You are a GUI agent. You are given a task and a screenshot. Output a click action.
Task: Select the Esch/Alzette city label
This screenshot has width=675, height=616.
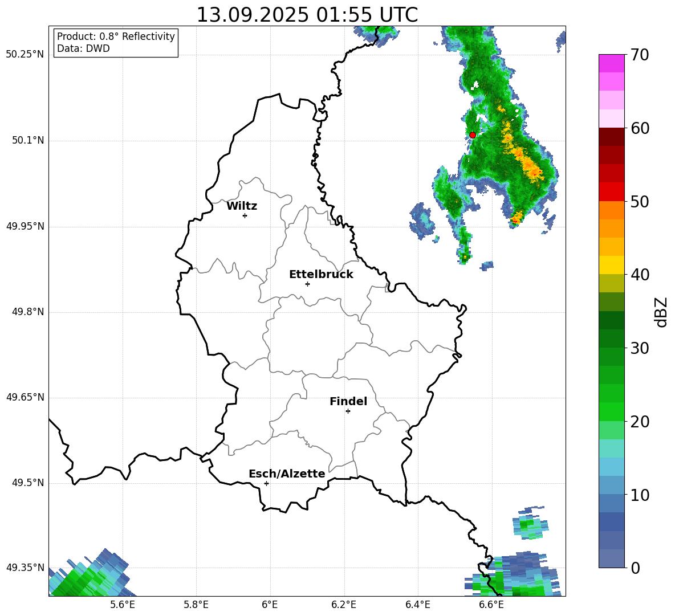[287, 474]
